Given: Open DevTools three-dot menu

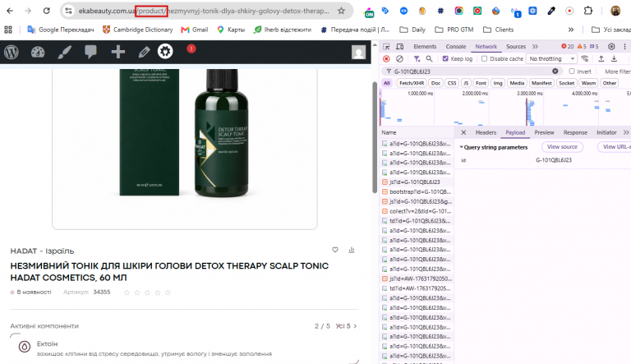Looking at the screenshot, I should (624, 46).
